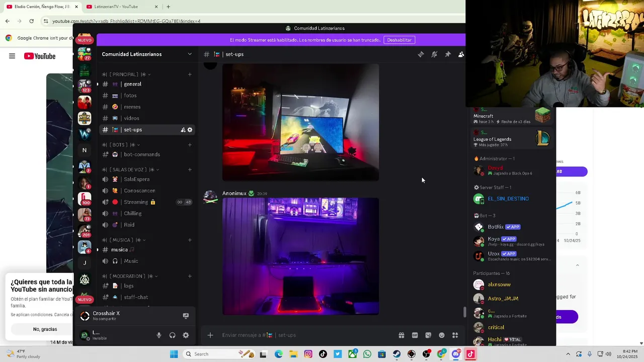The image size is (644, 362).
Task: Open the apps icon in message bar
Action: click(455, 335)
